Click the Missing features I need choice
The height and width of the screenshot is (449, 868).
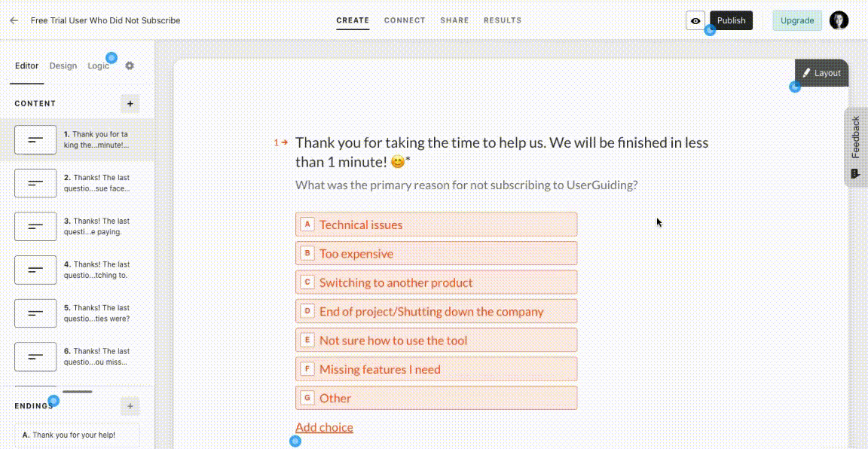tap(436, 369)
